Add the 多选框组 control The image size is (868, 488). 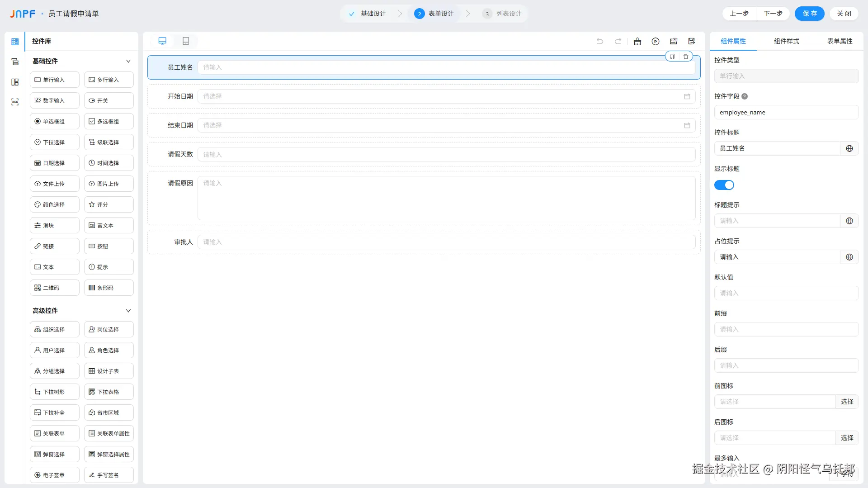[x=109, y=121]
